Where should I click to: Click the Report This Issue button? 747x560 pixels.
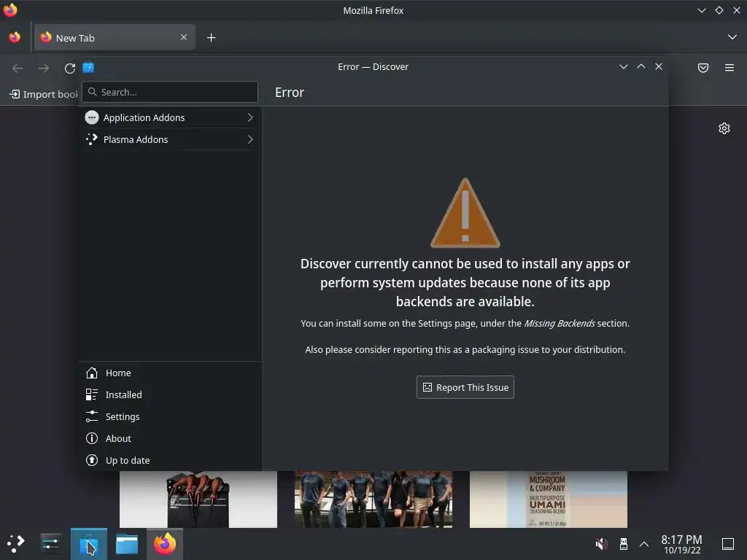pos(465,387)
